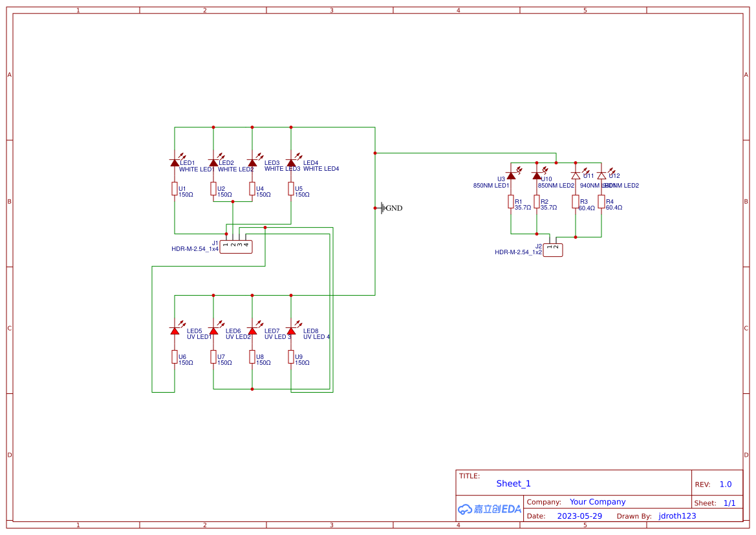Select the J2 HDR-M-2.54_1x2 connector
Viewport: 756px width, 535px height.
(x=553, y=249)
